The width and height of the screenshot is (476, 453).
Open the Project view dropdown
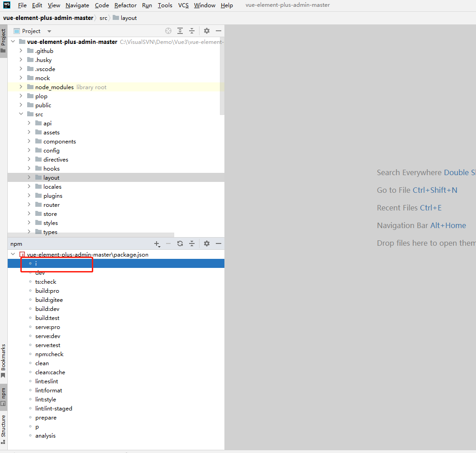point(49,31)
